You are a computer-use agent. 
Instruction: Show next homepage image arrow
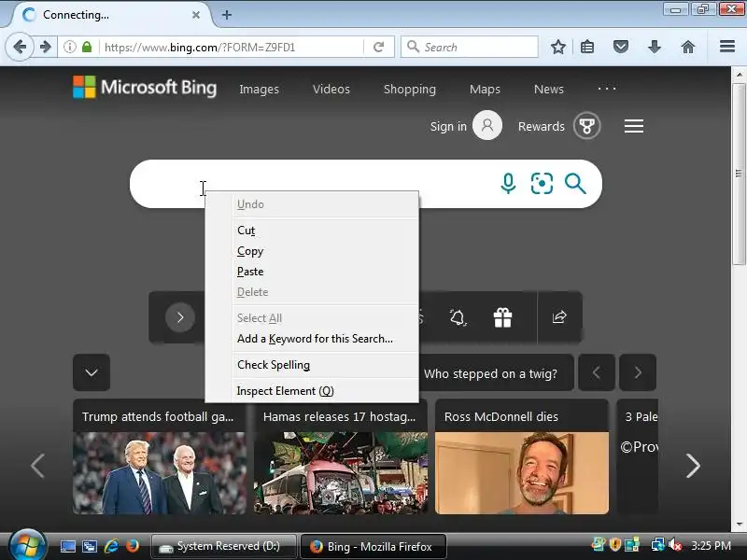click(638, 372)
